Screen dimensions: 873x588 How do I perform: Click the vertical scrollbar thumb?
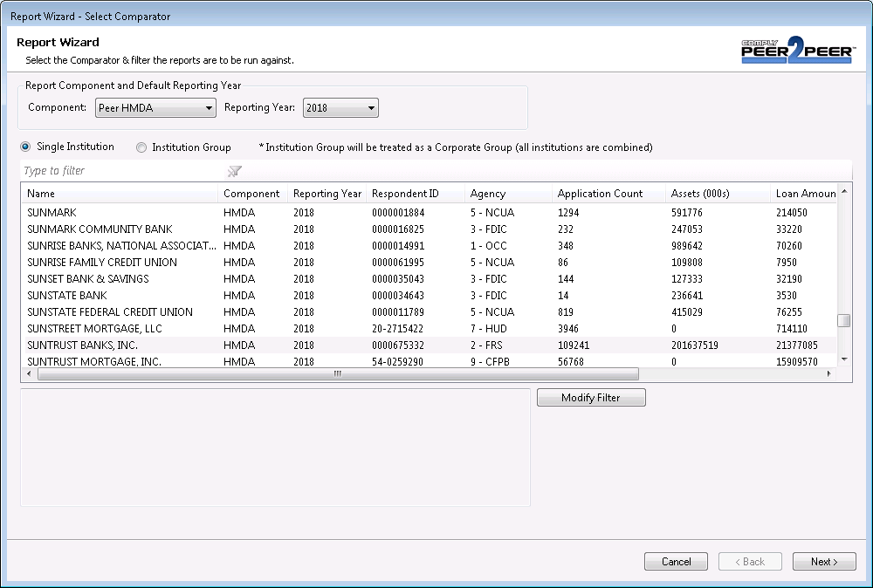point(844,321)
